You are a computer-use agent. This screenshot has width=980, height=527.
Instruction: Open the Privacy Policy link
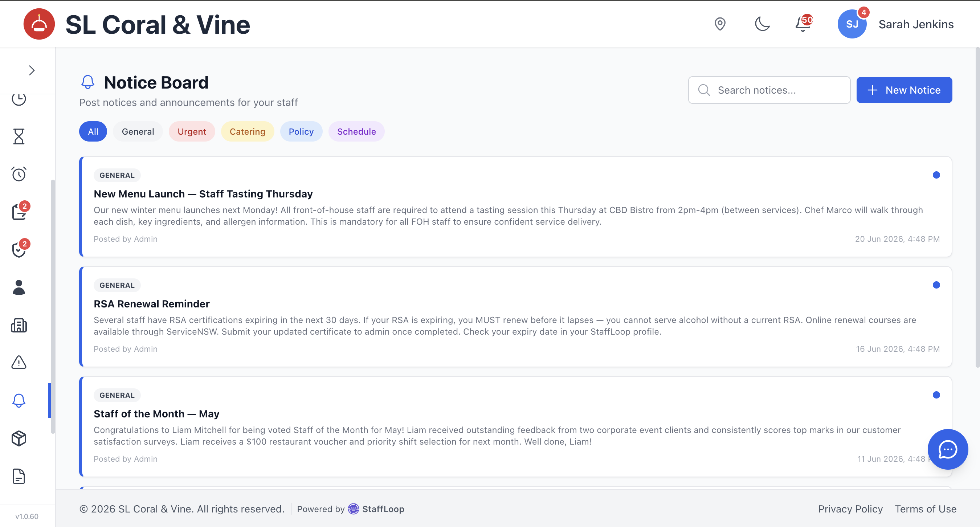pyautogui.click(x=850, y=509)
